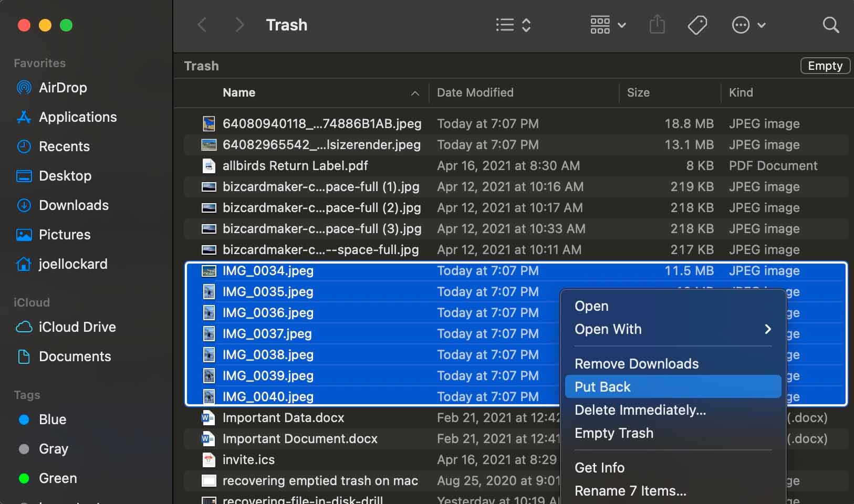Select the Blue tag
Viewport: 854px width, 504px height.
[42, 419]
